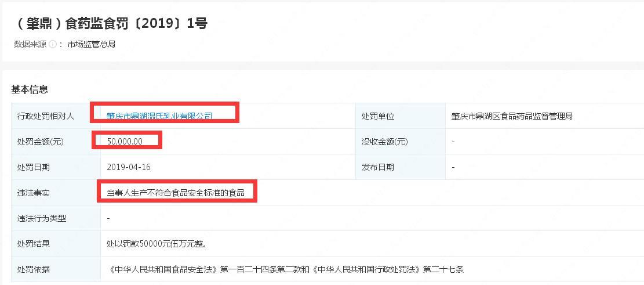
Task: Click the 当事人生产不符合食品安全标准的食品 violation text
Action: pyautogui.click(x=176, y=193)
